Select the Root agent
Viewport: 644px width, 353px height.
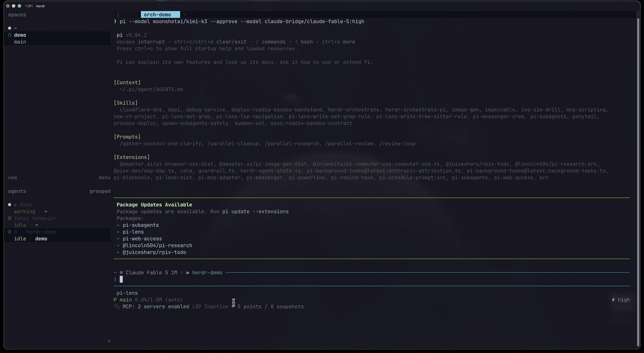[26, 205]
